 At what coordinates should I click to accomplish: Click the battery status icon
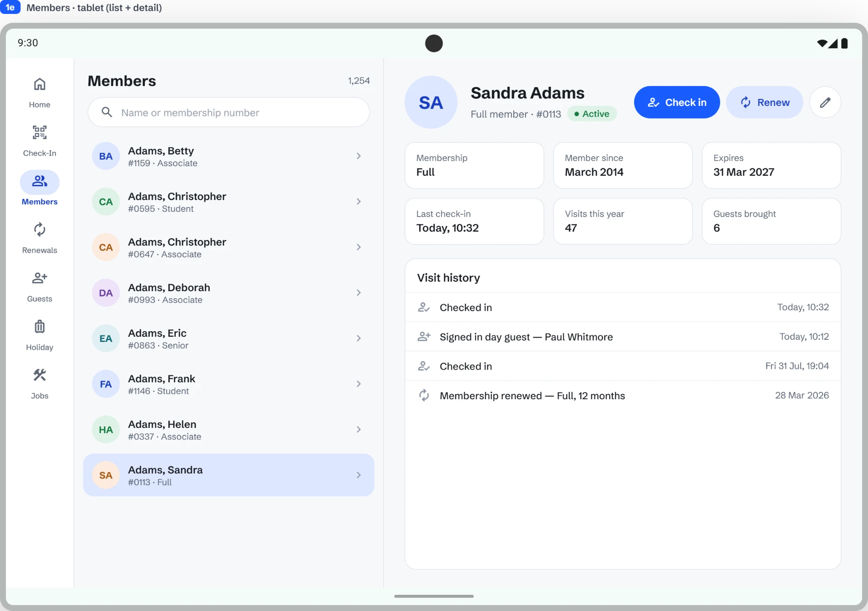tap(844, 43)
